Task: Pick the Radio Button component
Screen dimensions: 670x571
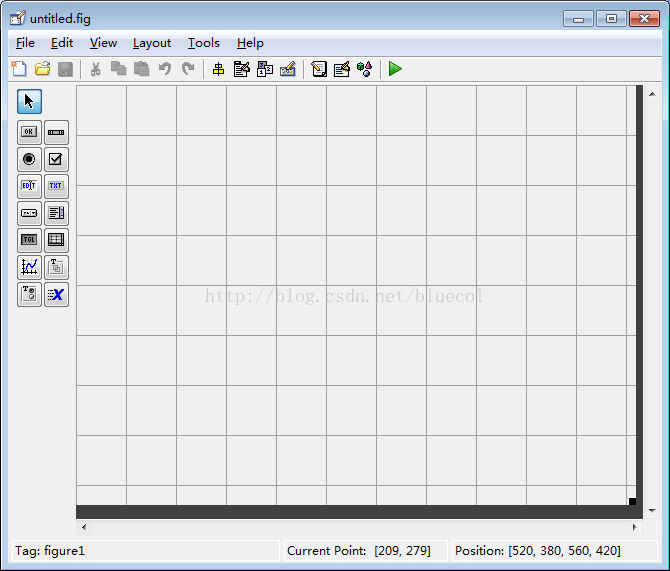Action: tap(29, 159)
